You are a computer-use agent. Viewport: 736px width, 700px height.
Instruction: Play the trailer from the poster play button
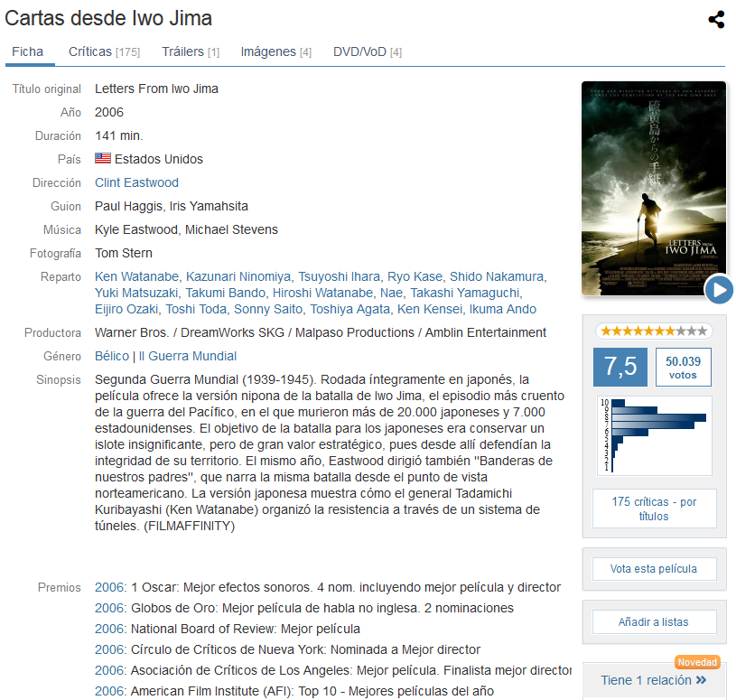pos(719,290)
